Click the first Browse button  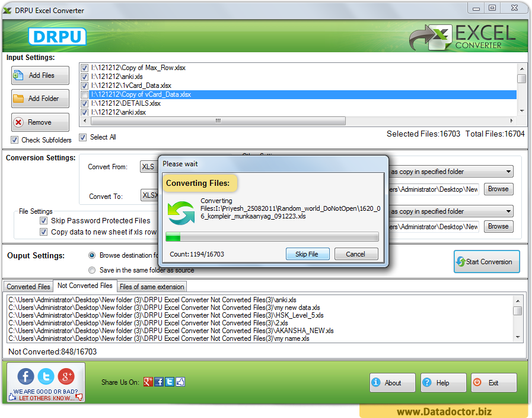click(498, 189)
